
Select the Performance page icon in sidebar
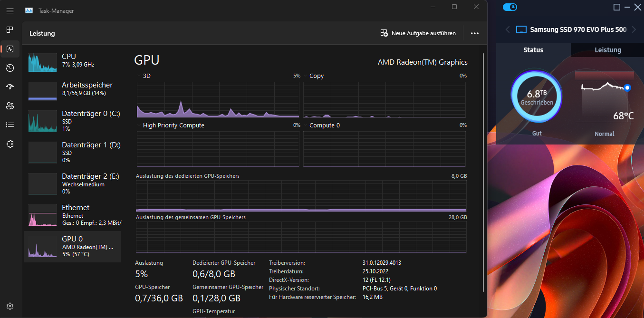(10, 49)
